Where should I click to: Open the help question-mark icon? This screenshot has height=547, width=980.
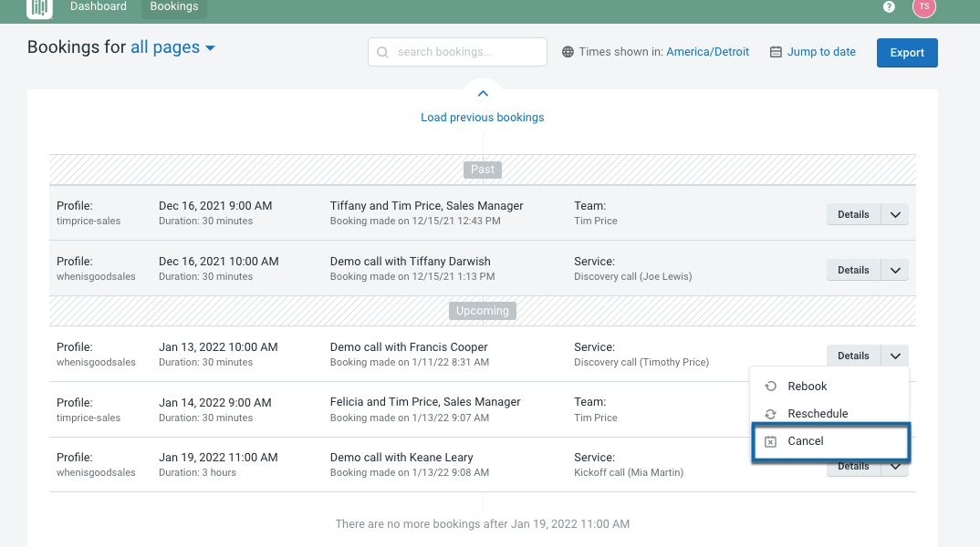click(888, 6)
